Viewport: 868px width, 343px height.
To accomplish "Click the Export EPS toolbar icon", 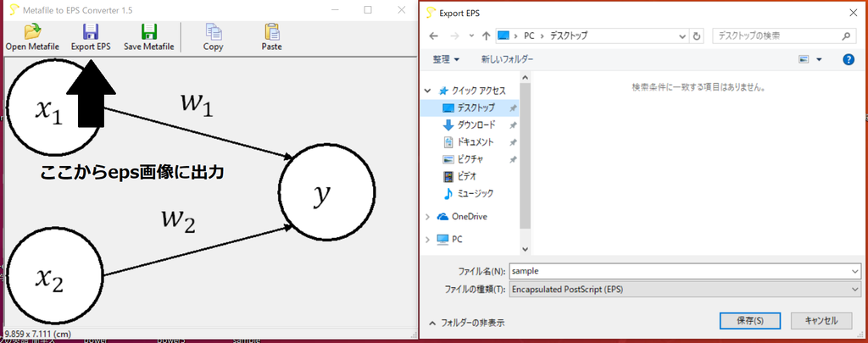I will coord(91,37).
